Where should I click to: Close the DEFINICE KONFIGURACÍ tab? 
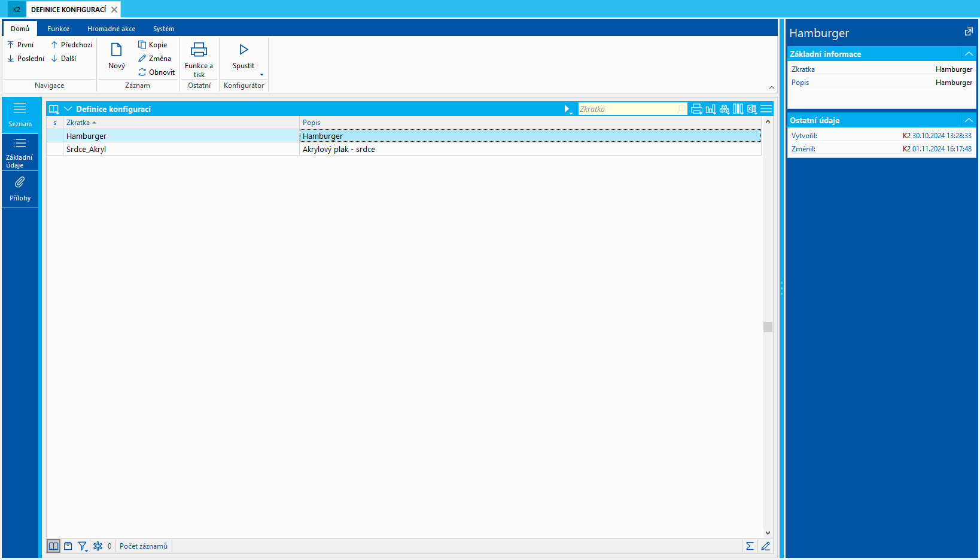point(114,10)
